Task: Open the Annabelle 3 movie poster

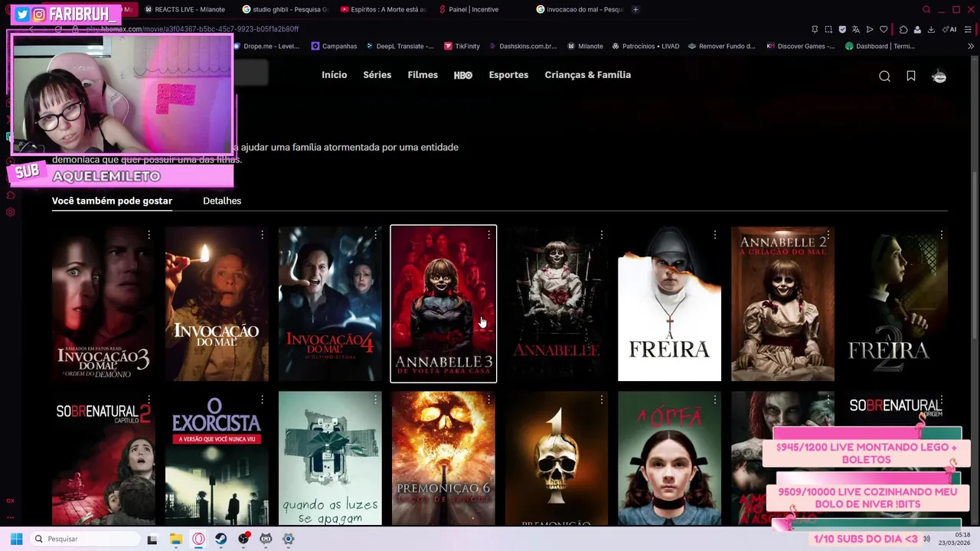Action: coord(443,304)
